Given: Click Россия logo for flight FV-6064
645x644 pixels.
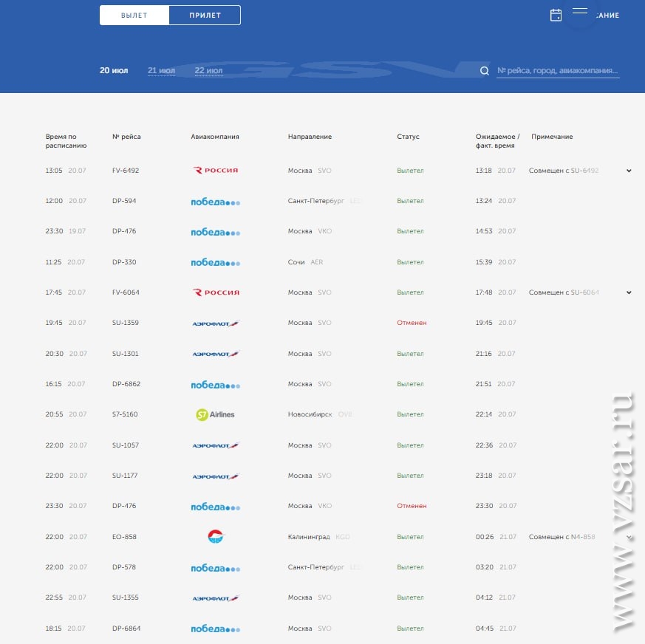Looking at the screenshot, I should click(216, 292).
